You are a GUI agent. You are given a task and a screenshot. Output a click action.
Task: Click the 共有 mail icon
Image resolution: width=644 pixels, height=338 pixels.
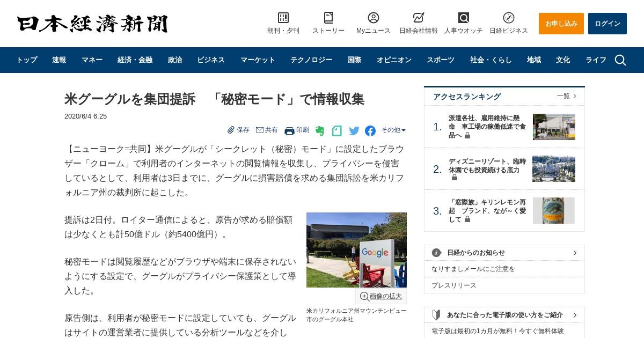pos(260,130)
